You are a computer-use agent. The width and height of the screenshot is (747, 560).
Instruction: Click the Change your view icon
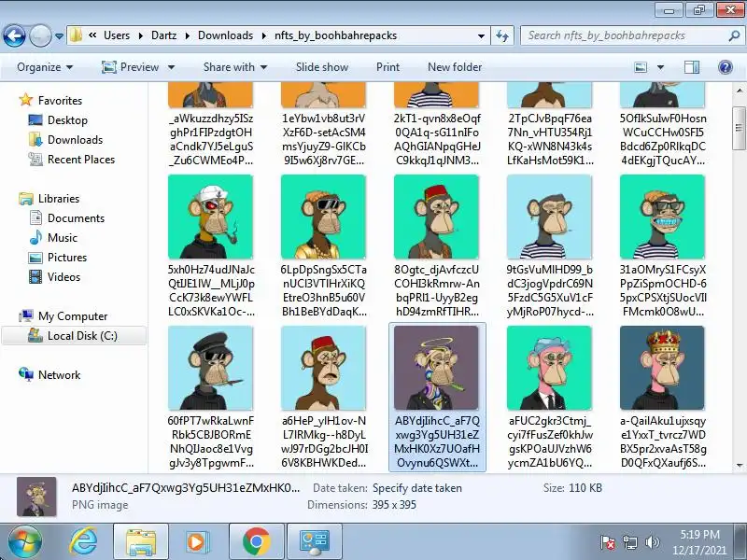(641, 67)
